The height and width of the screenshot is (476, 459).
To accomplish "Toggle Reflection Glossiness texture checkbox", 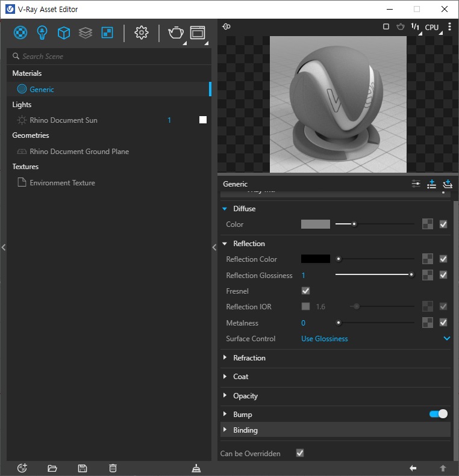I will click(x=443, y=275).
